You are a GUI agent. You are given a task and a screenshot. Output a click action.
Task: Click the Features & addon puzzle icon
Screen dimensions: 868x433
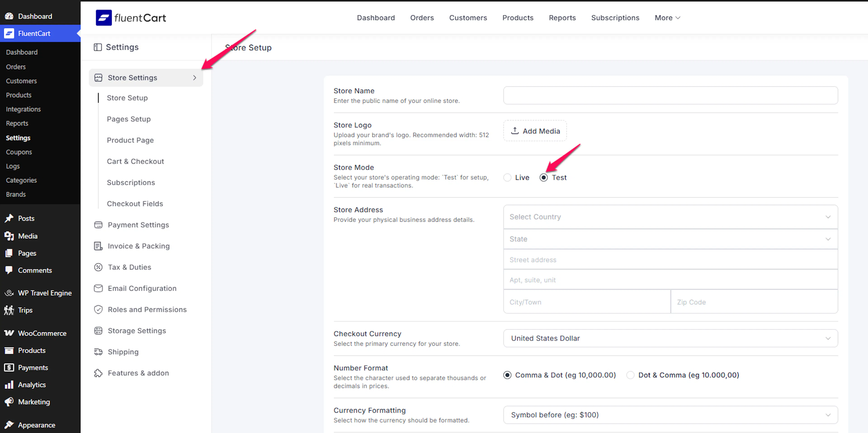click(x=98, y=373)
